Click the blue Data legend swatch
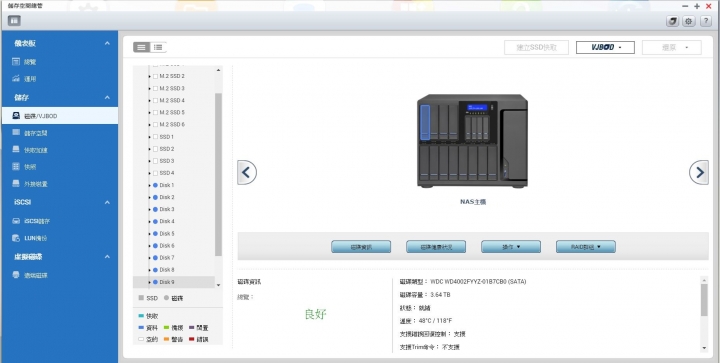This screenshot has width=720, height=363. point(141,328)
